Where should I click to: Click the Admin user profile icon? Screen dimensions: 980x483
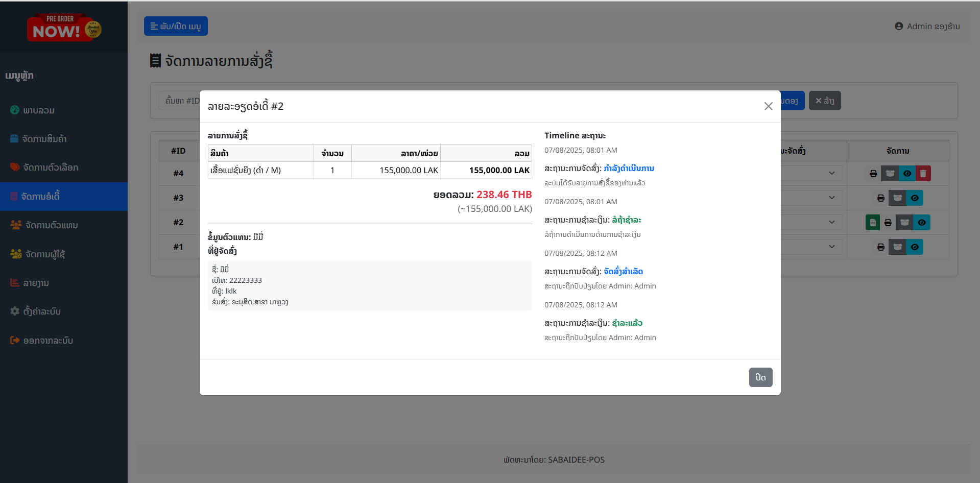[899, 26]
